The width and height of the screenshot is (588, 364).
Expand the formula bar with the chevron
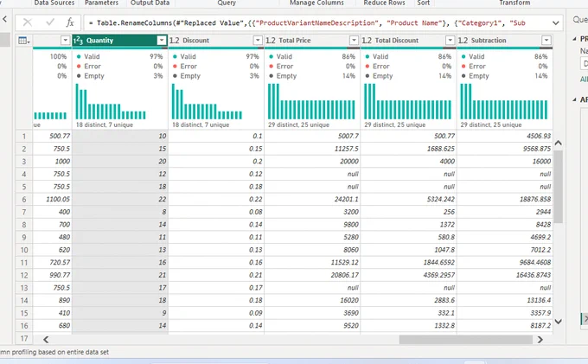click(x=555, y=22)
